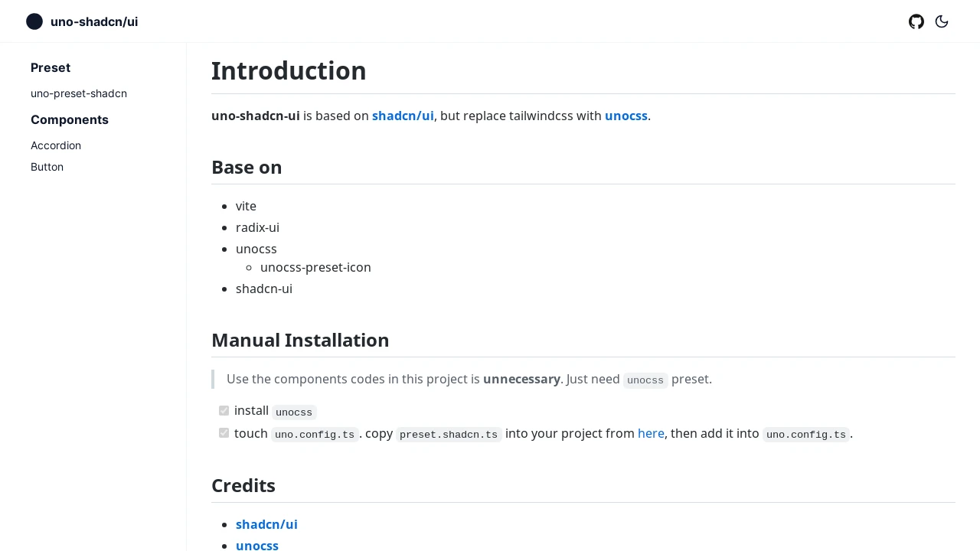Click the Manual Installation heading
Screen dimensions: 980x551
300,340
